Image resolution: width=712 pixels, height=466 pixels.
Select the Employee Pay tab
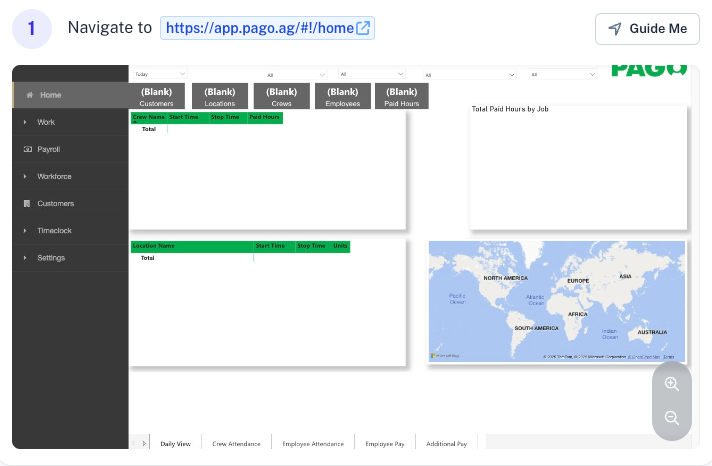coord(385,443)
